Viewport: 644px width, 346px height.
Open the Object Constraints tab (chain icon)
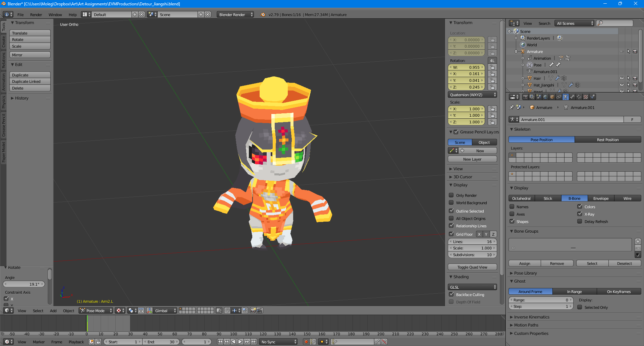pyautogui.click(x=559, y=97)
